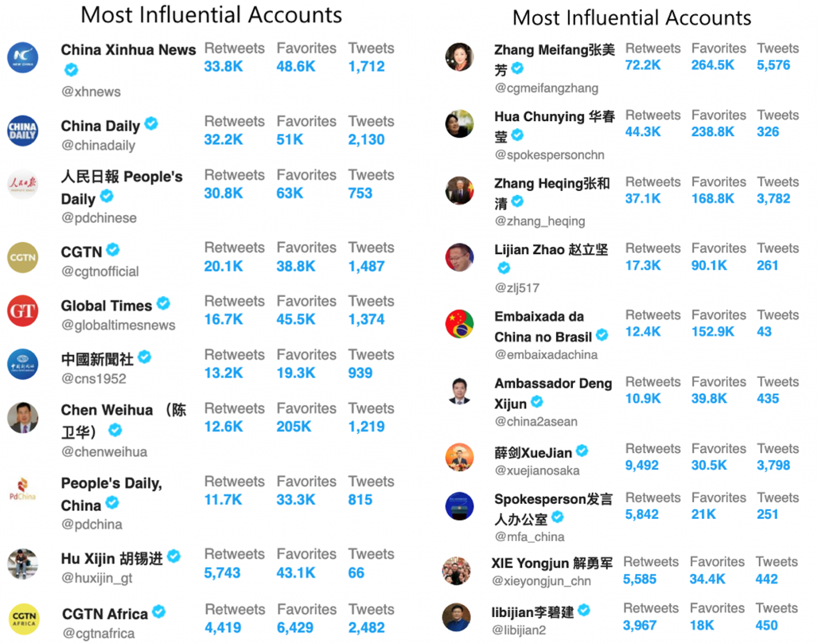
Task: Open the Ambassador Deng Xijun account name
Action: point(553,393)
